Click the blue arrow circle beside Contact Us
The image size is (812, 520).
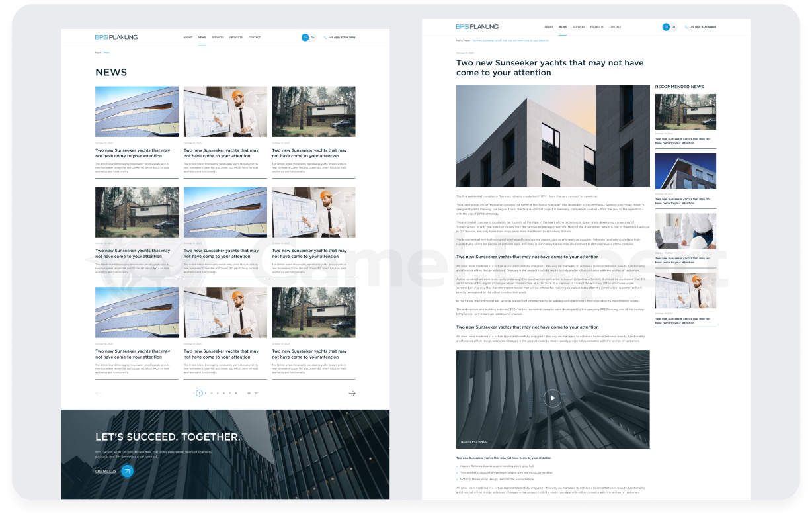pyautogui.click(x=127, y=471)
